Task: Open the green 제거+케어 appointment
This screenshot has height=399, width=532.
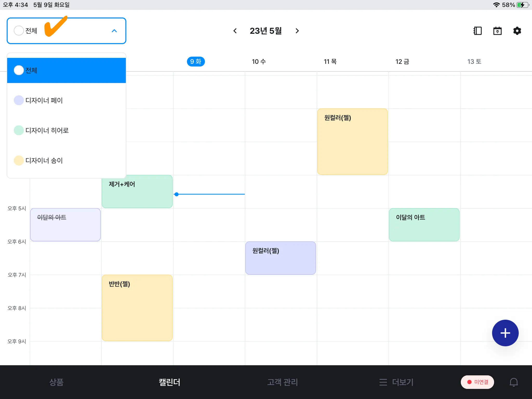Action: (137, 191)
